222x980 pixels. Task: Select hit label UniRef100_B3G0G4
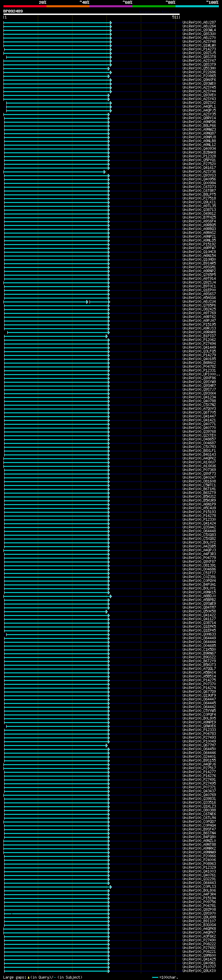(199, 924)
